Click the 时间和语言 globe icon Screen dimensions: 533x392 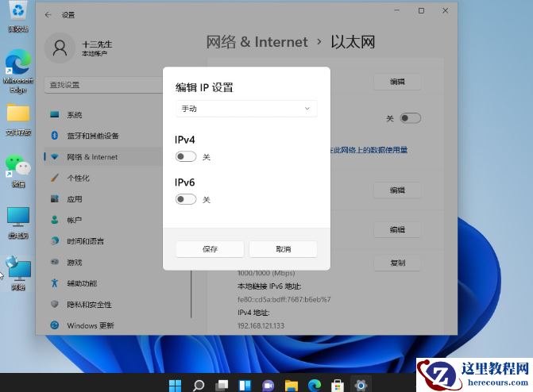coord(54,241)
